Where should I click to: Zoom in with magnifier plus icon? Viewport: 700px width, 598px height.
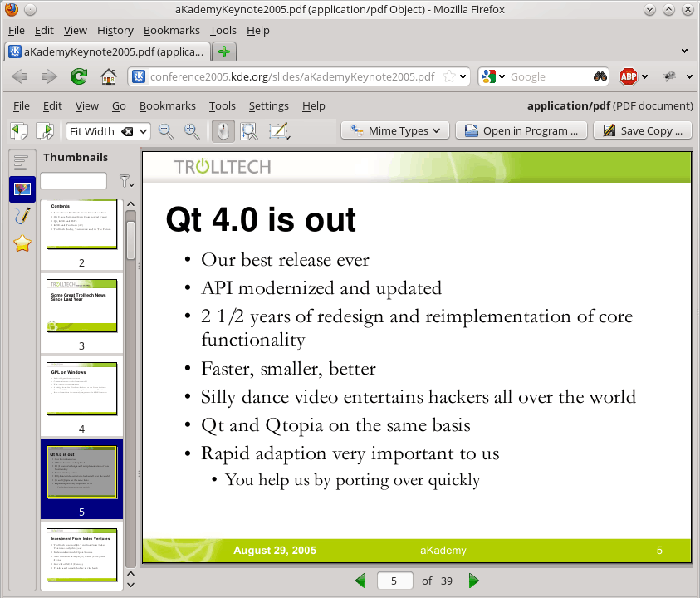(x=192, y=131)
